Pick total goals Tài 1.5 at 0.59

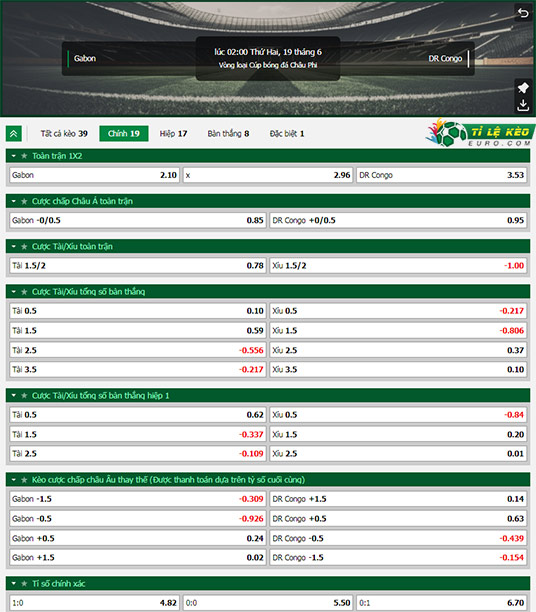click(x=138, y=331)
